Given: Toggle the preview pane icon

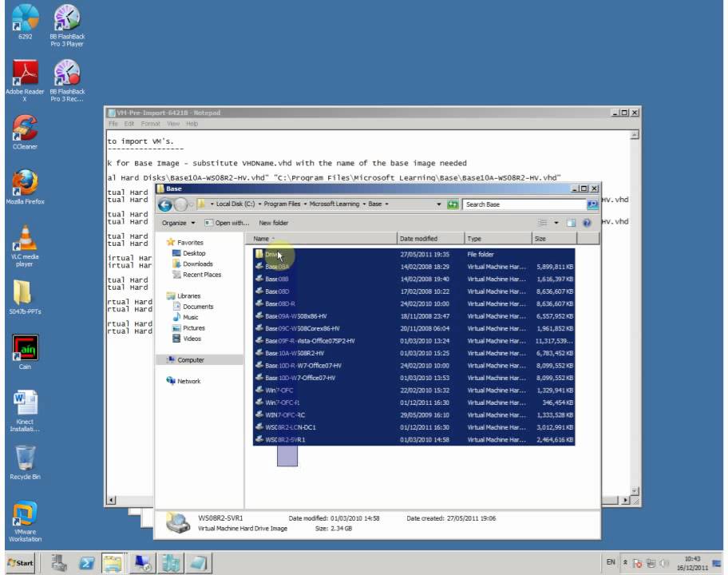Looking at the screenshot, I should [x=571, y=223].
